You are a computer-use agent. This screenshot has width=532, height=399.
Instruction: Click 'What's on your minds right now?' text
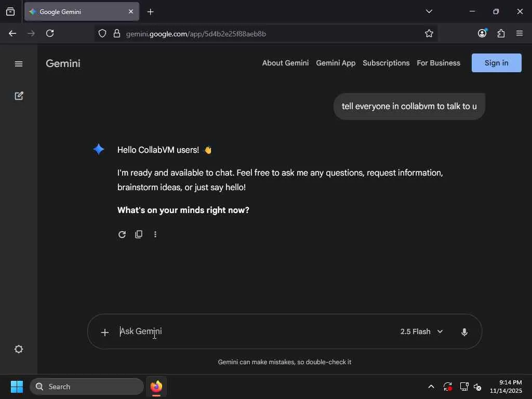[x=183, y=210]
